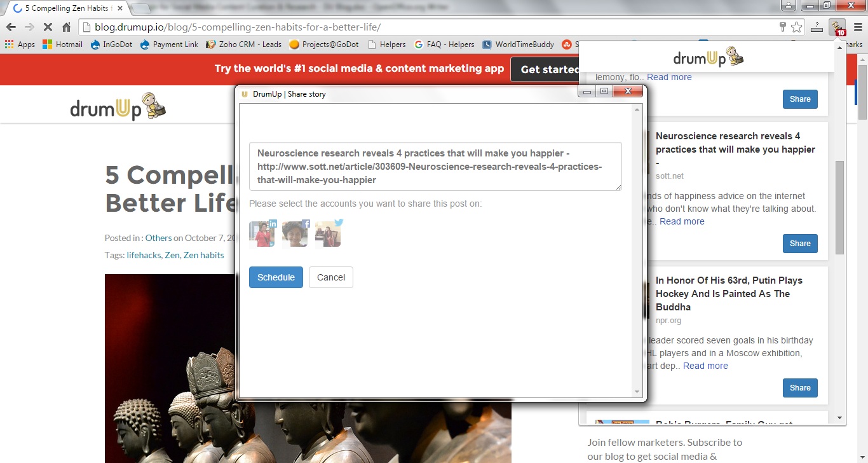Image resolution: width=868 pixels, height=463 pixels.
Task: Bookmark this page with star icon
Action: [x=796, y=27]
